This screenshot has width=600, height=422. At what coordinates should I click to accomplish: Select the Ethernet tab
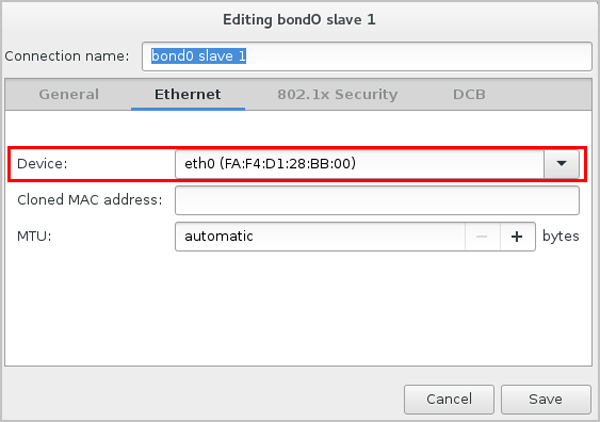[187, 95]
